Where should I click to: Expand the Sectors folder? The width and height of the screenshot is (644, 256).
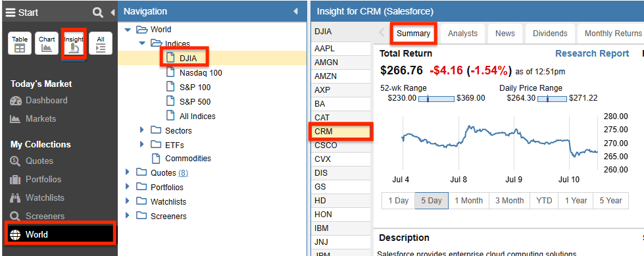[142, 130]
